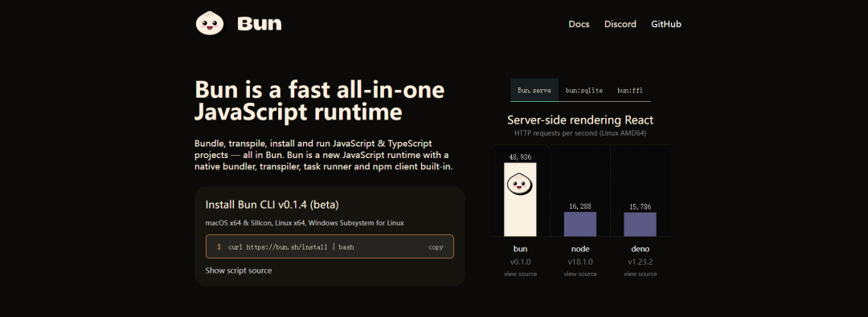View source under deno v1.23.2
868x317 pixels.
pos(640,274)
